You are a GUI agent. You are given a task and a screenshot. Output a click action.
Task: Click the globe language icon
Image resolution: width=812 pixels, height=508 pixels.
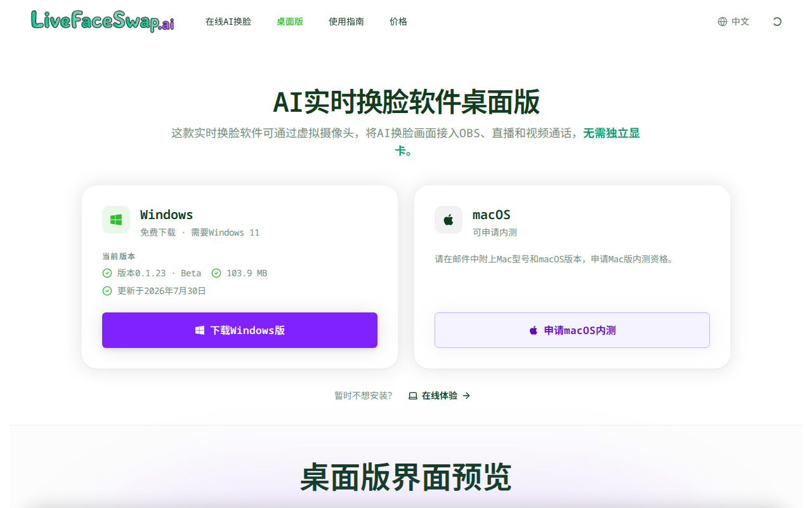click(723, 22)
